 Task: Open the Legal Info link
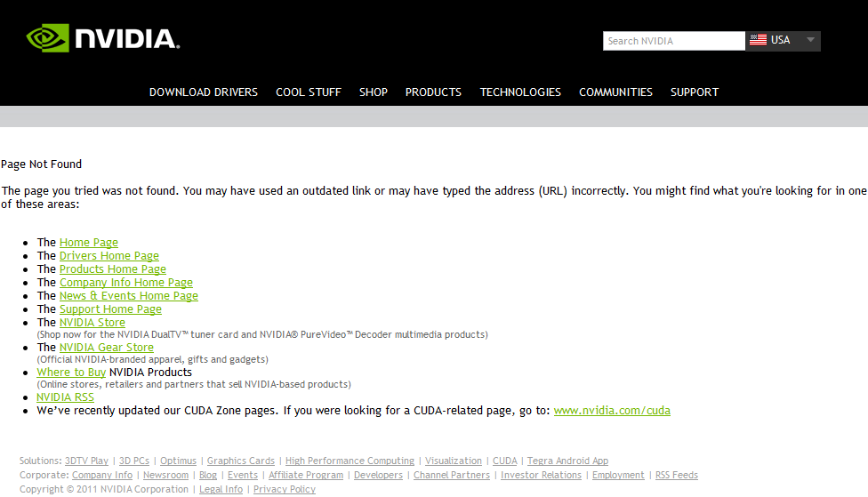pyautogui.click(x=221, y=489)
